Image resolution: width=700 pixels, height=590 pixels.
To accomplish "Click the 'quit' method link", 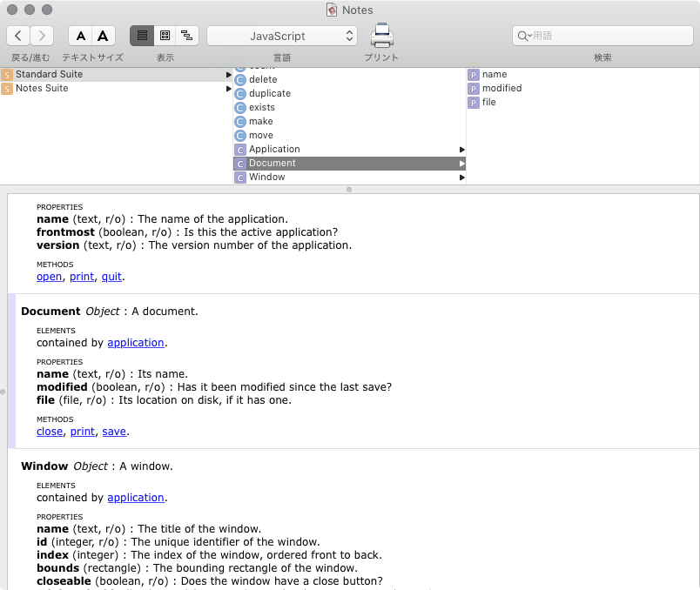I will click(111, 277).
